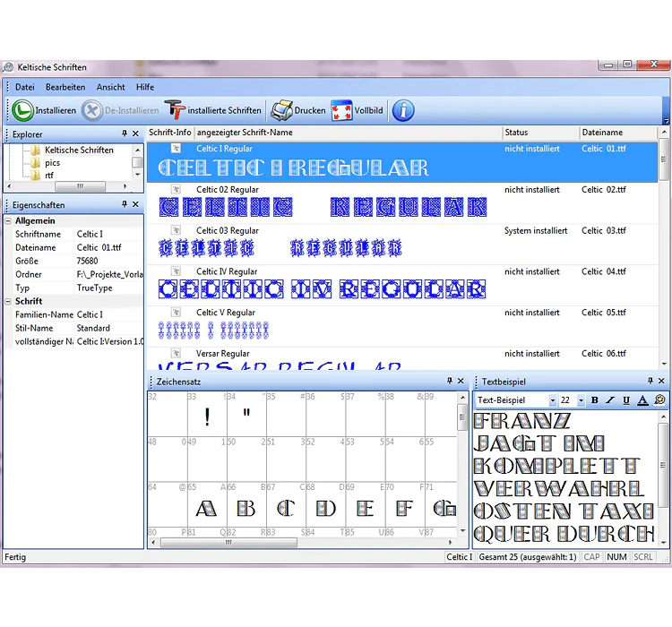The width and height of the screenshot is (672, 627).
Task: Click the Drucken printer icon
Action: [281, 110]
